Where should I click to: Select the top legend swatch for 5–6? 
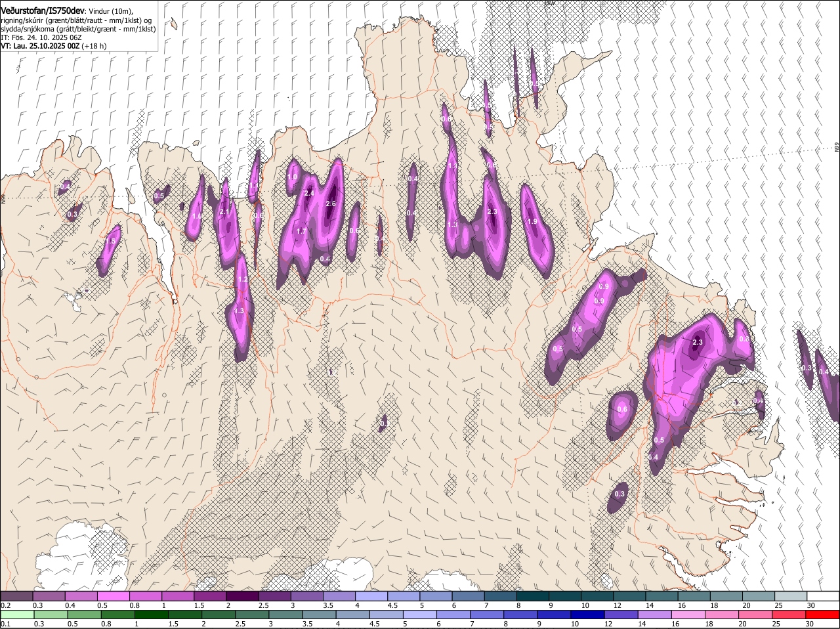coord(436,596)
